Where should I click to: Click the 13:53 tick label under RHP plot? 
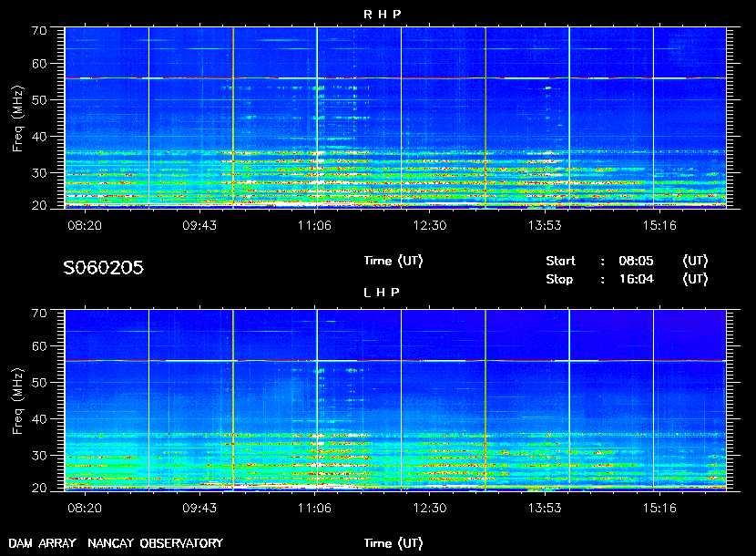pyautogui.click(x=545, y=225)
